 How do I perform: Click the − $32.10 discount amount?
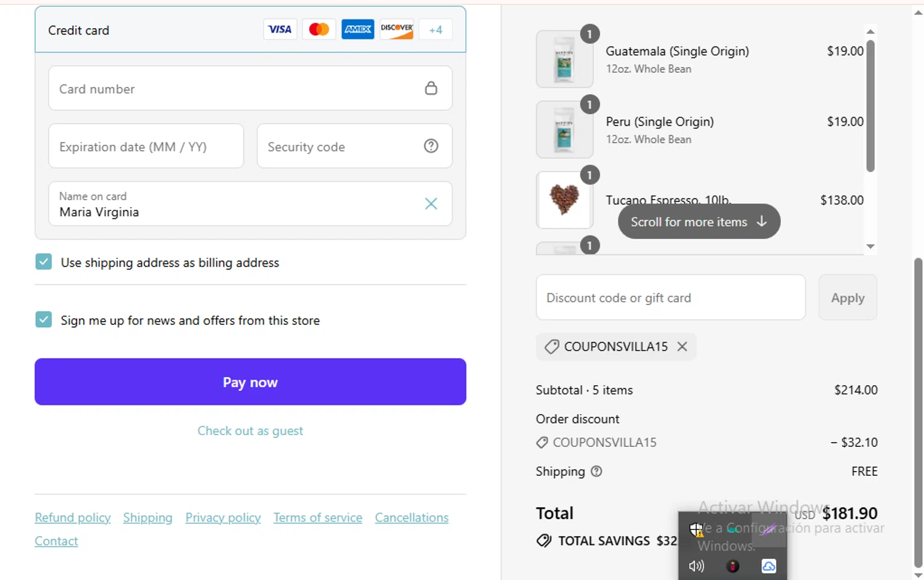pyautogui.click(x=854, y=442)
